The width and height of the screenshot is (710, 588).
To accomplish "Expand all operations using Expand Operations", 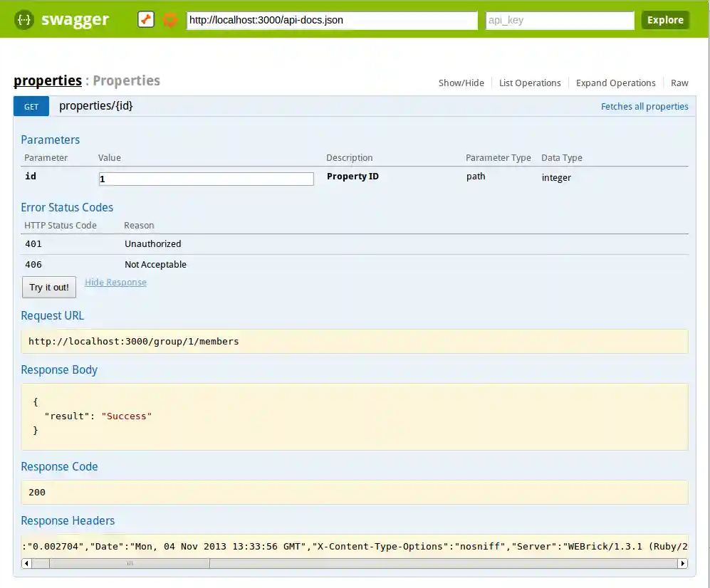I will coord(615,83).
